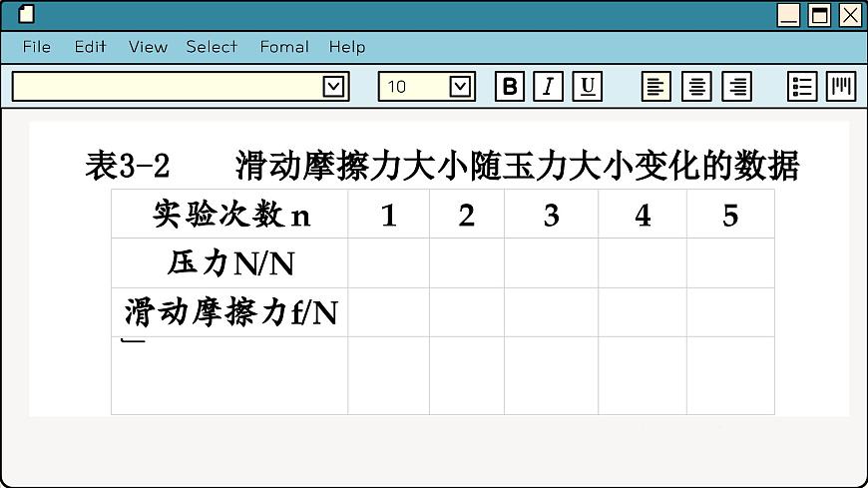
Task: Open the font name dropdown arrow
Action: point(333,87)
